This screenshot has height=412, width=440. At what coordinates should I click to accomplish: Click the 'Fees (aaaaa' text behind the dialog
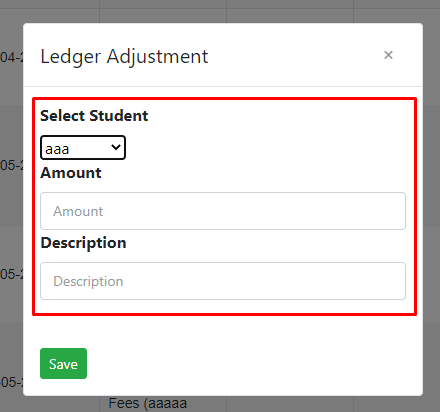(148, 404)
